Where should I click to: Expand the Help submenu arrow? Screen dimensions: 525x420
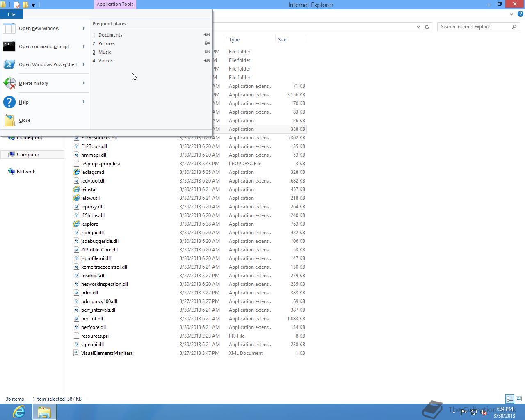84,102
